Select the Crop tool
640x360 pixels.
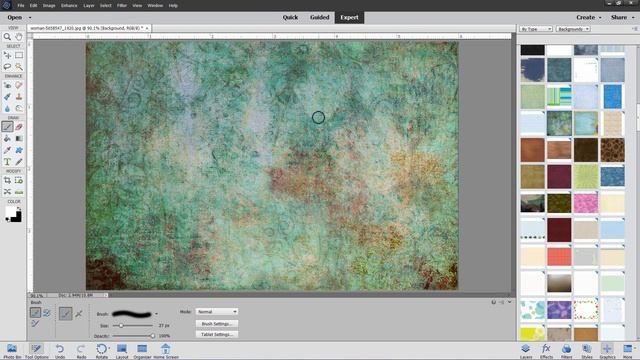click(7, 180)
